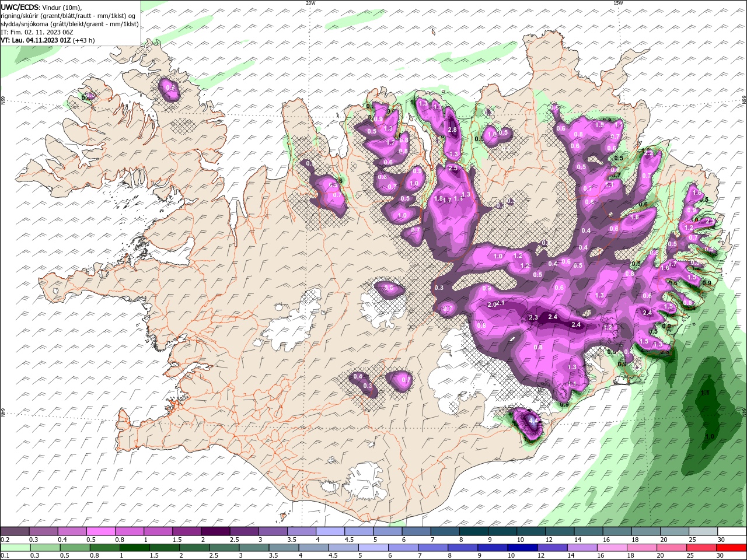Click the 'rigning/skúrir (grænt/blátt/rautt - mm/1klst) og' line
Image resolution: width=747 pixels, height=560 pixels.
(x=69, y=16)
